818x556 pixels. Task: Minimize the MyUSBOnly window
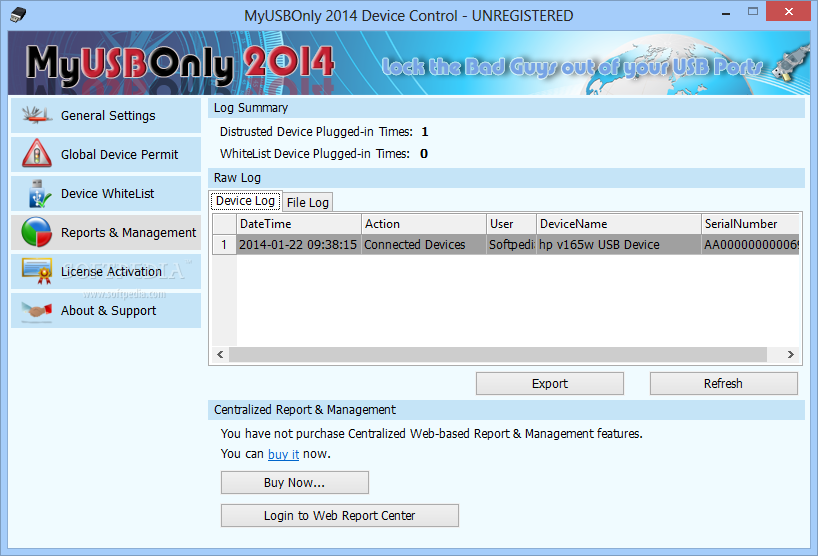(x=726, y=13)
